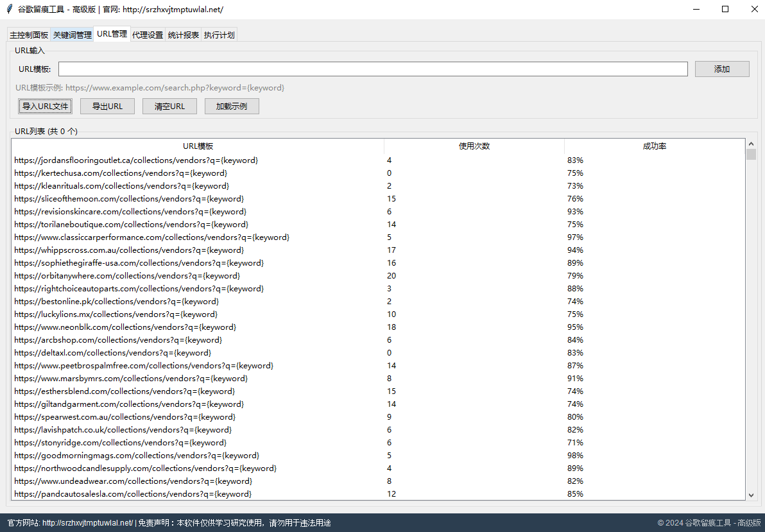Click the URL模板 text input field
Viewport: 765px width, 532px height.
[373, 69]
